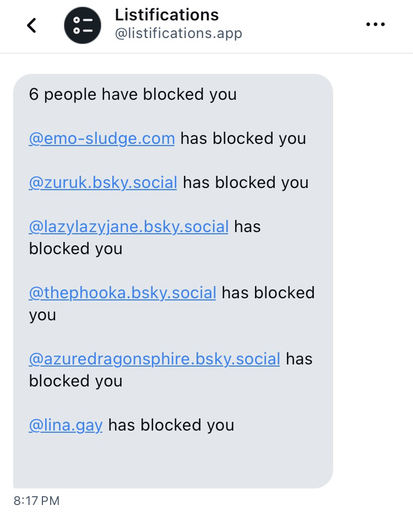Screen dimensions: 413x532
Task: Open the Listifications profile avatar
Action: [83, 25]
